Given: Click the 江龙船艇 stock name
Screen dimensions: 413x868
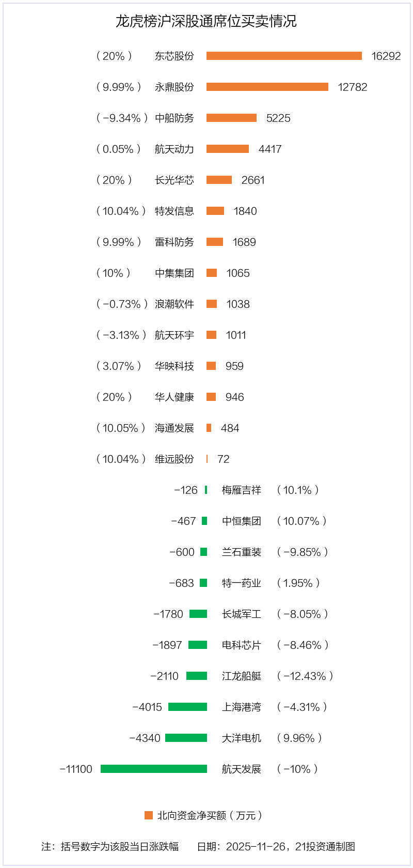Looking at the screenshot, I should [x=242, y=676].
